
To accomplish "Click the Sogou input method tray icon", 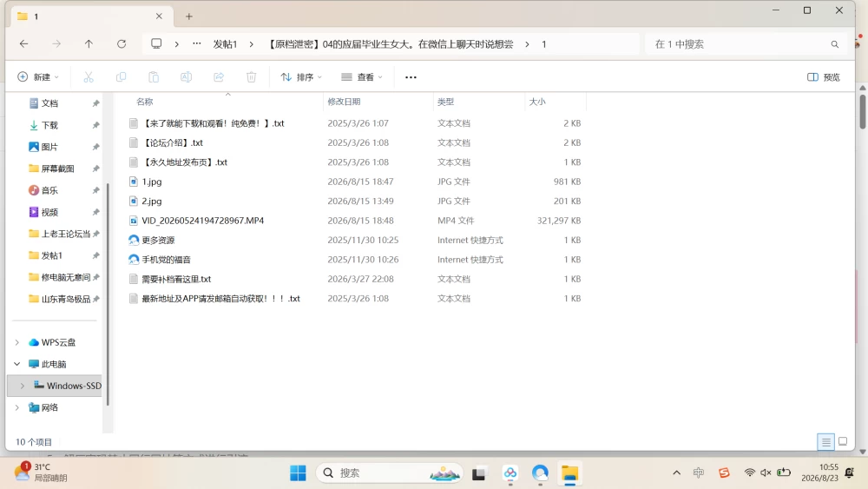I will coord(724,472).
